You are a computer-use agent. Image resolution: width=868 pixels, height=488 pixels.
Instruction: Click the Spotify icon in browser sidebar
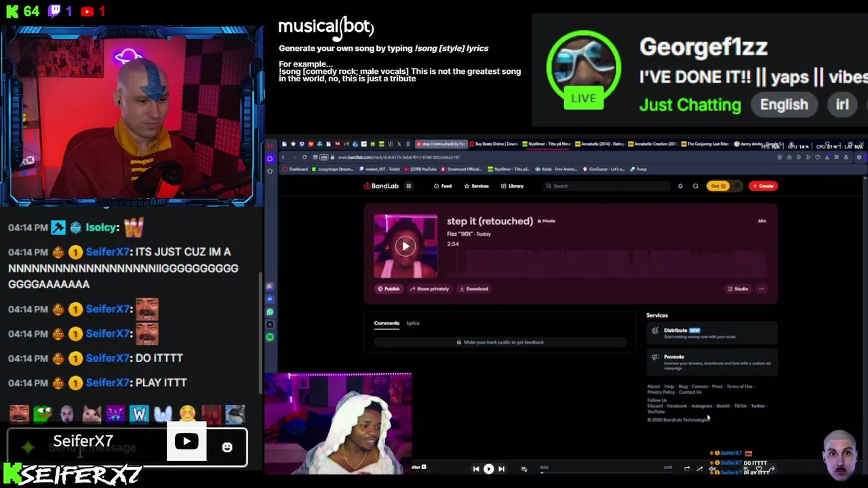point(270,337)
